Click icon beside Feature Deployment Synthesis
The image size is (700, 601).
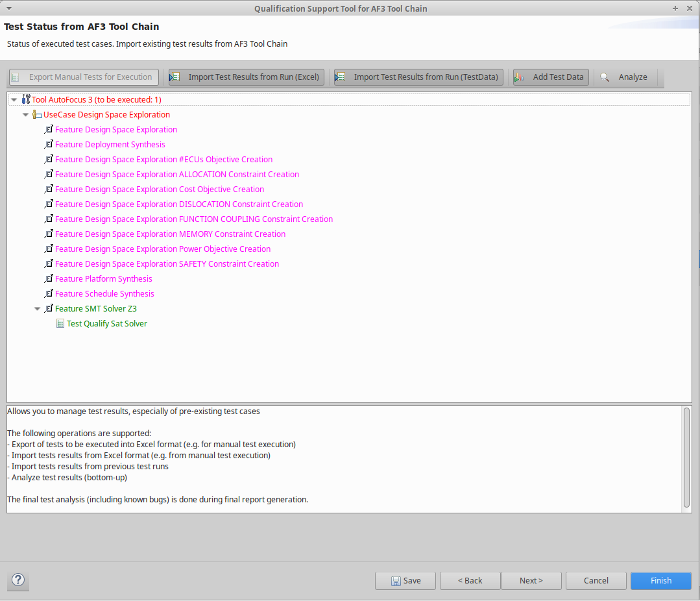coord(49,144)
